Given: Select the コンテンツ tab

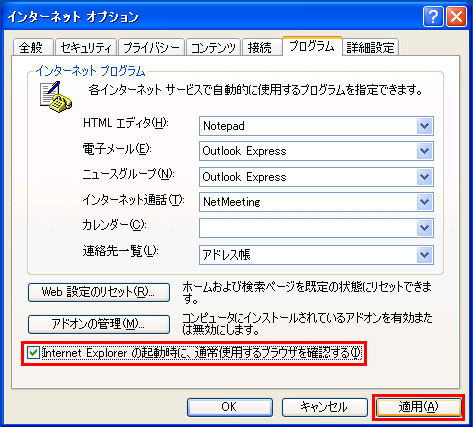Looking at the screenshot, I should [213, 47].
